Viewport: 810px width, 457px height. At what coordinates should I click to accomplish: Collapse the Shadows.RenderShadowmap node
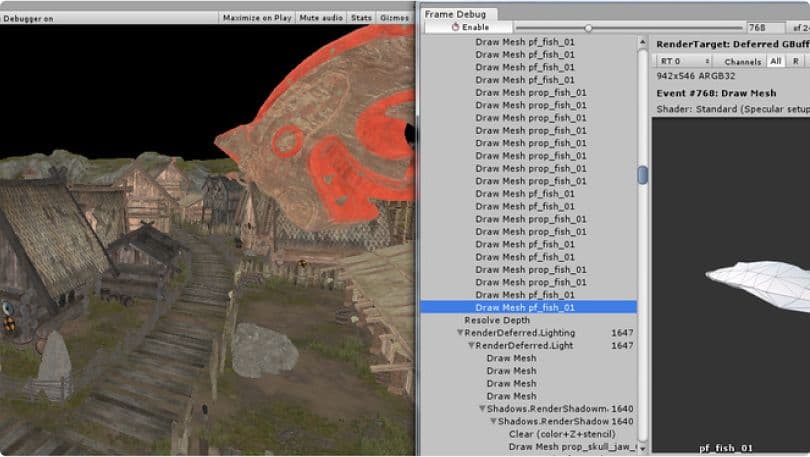(x=481, y=409)
